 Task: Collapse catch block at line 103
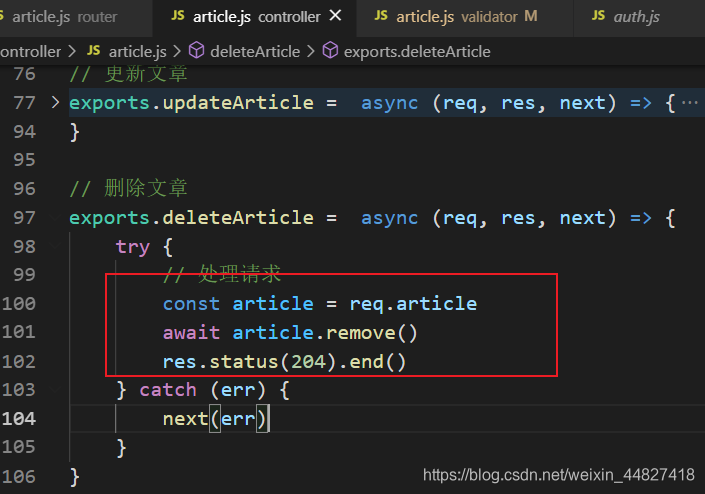click(x=55, y=390)
